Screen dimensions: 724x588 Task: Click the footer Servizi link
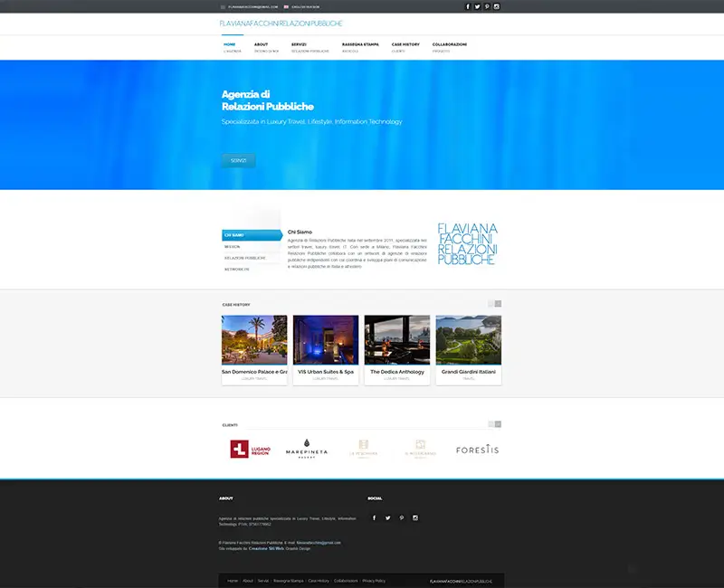pos(263,581)
